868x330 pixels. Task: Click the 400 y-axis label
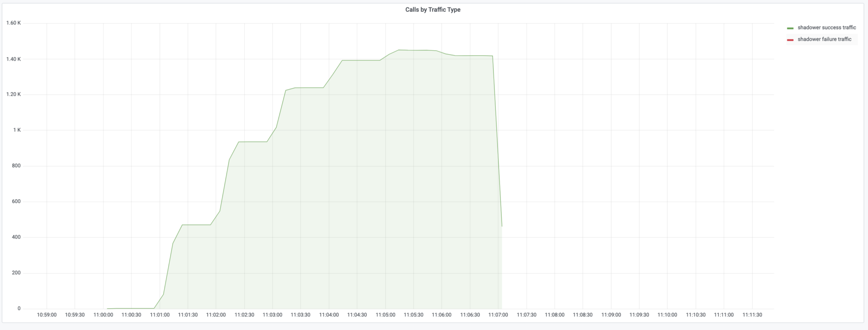pyautogui.click(x=16, y=237)
